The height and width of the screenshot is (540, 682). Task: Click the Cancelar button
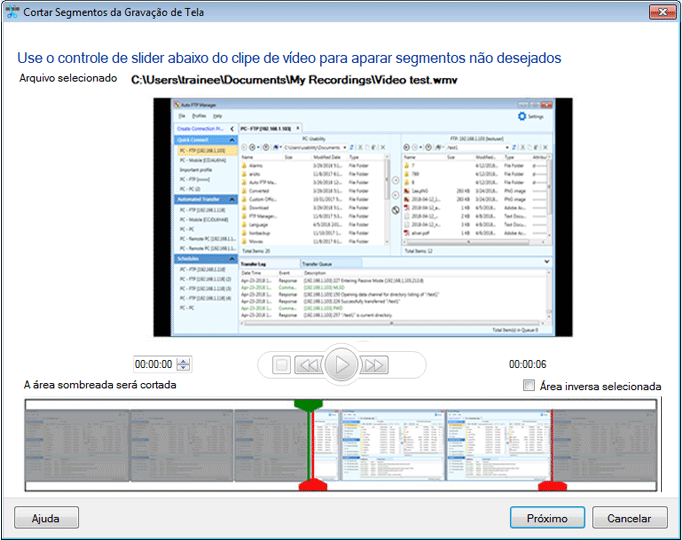point(629,518)
